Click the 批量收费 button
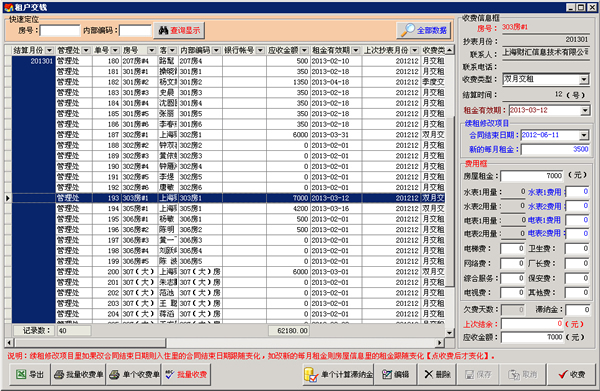Screen dimensions: 600x391 pos(186,374)
